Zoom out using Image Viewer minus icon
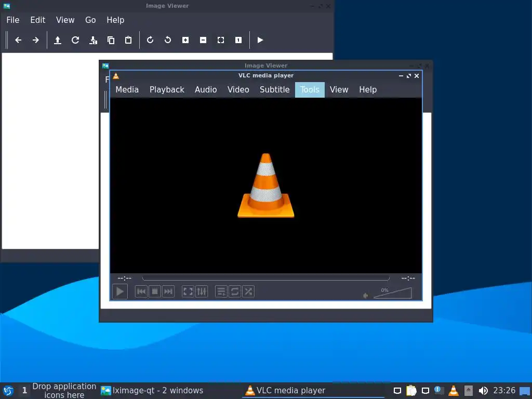 (203, 40)
